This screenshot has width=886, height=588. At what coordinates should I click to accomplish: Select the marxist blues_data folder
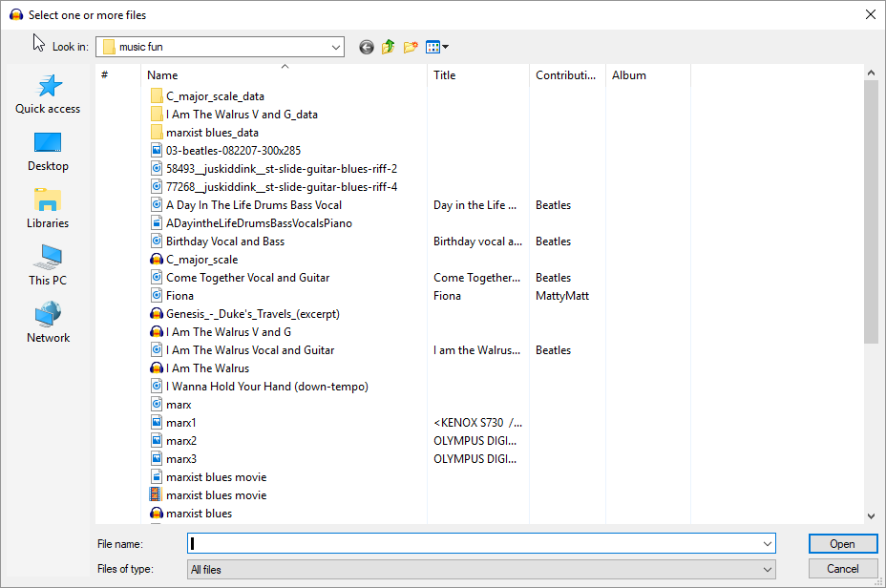(212, 133)
